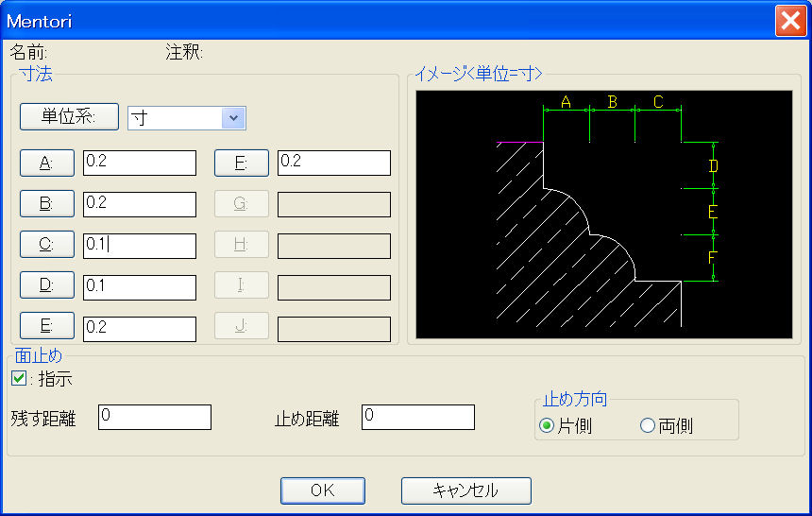Click the grayed-out G: button
Viewport: 812px width, 516px height.
click(x=242, y=203)
